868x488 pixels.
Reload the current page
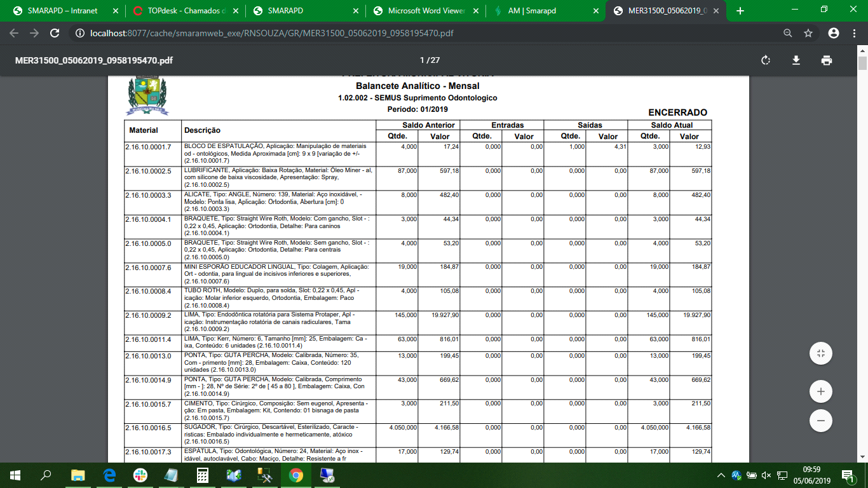[x=55, y=33]
